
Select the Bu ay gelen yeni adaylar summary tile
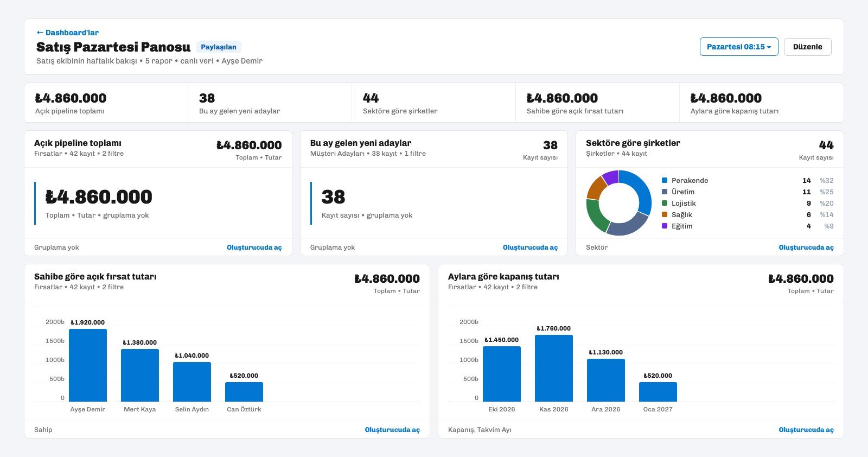(270, 103)
